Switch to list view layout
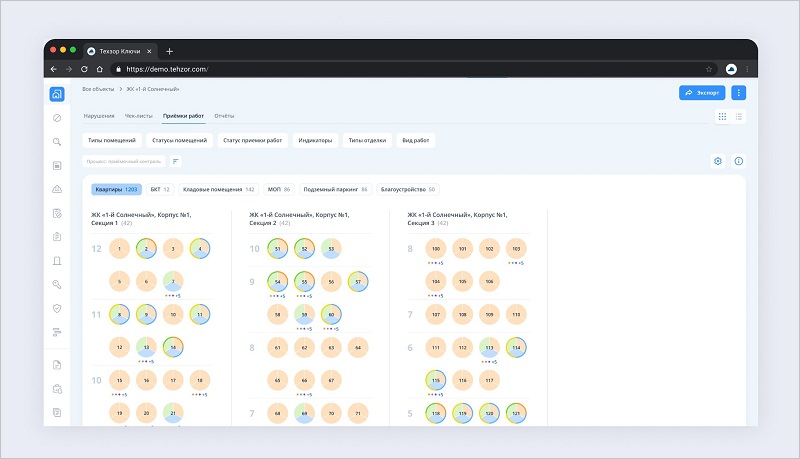The height and width of the screenshot is (459, 800). [739, 117]
